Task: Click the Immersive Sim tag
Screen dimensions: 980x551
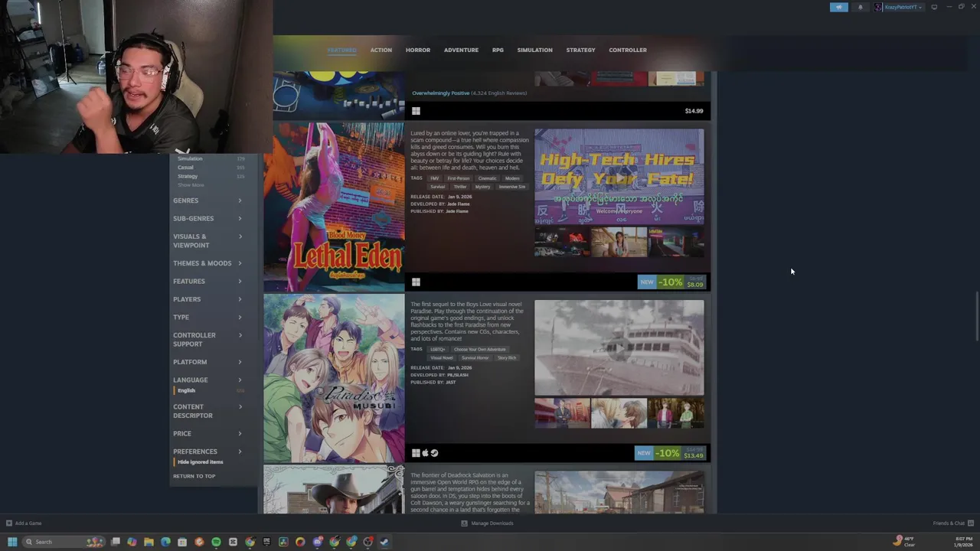Action: click(x=512, y=187)
